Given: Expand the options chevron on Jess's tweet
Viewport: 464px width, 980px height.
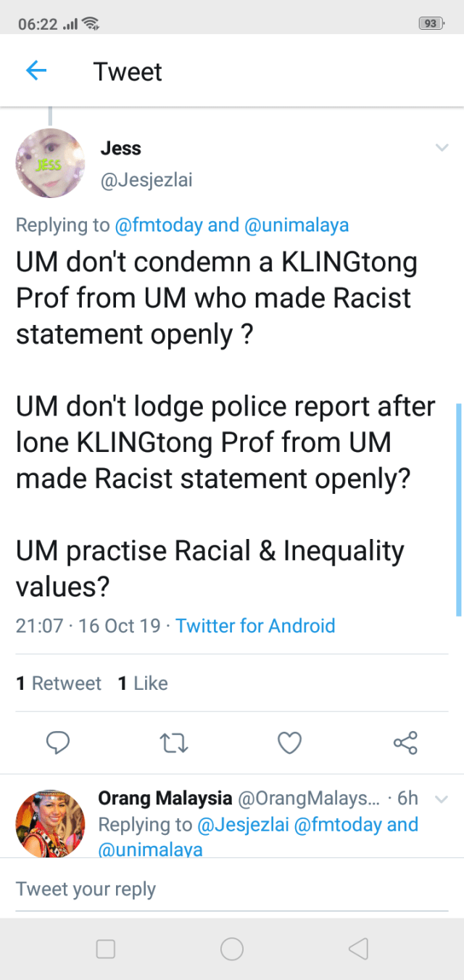Looking at the screenshot, I should 442,149.
